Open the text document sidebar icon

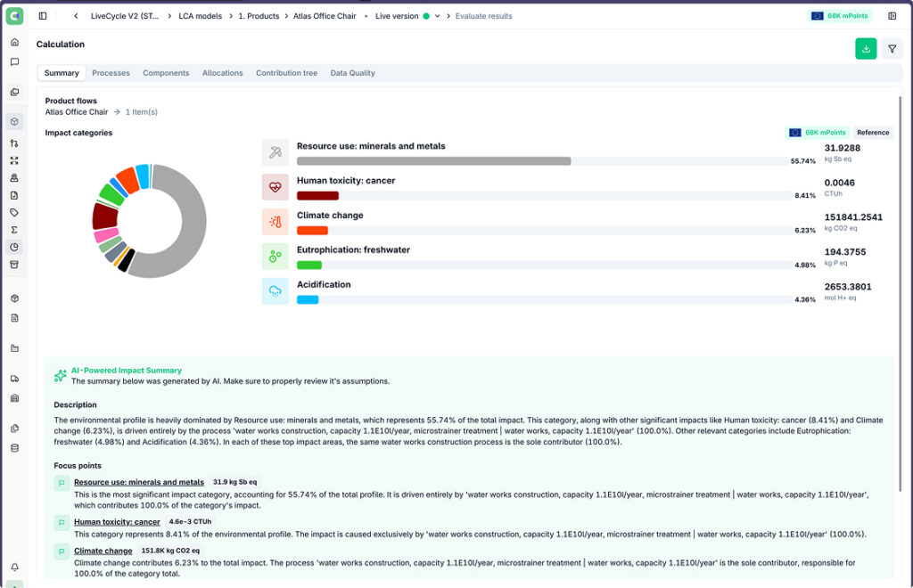[x=14, y=318]
